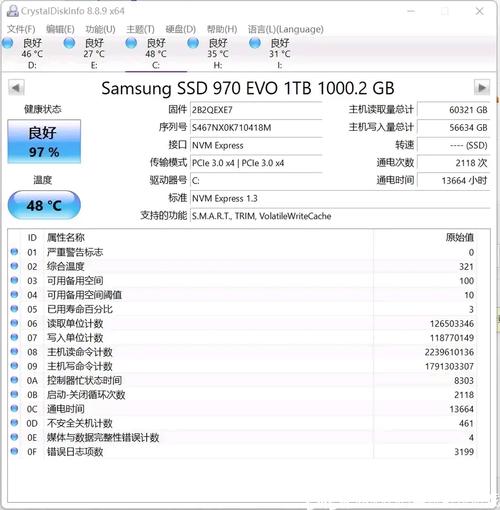Screen dimensions: 500x510
Task: Click status icon of row 08 主机读命令计数
Action: pos(14,351)
